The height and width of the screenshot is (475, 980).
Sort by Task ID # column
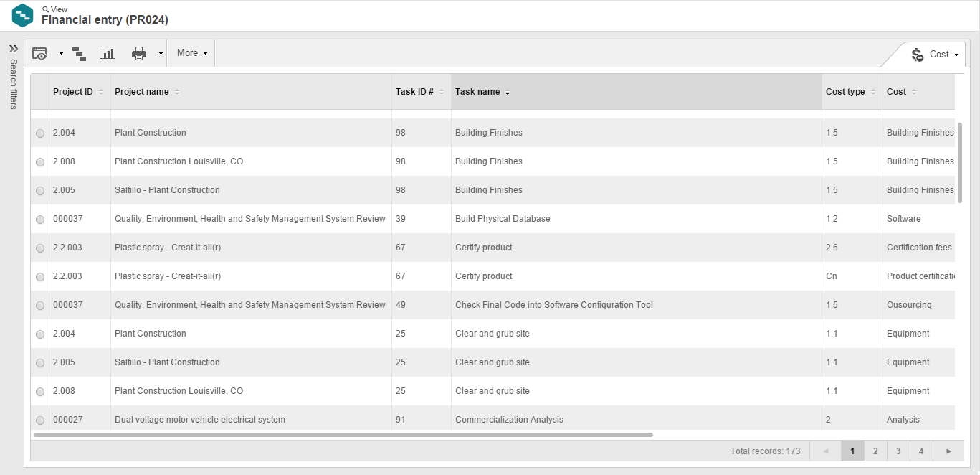421,92
